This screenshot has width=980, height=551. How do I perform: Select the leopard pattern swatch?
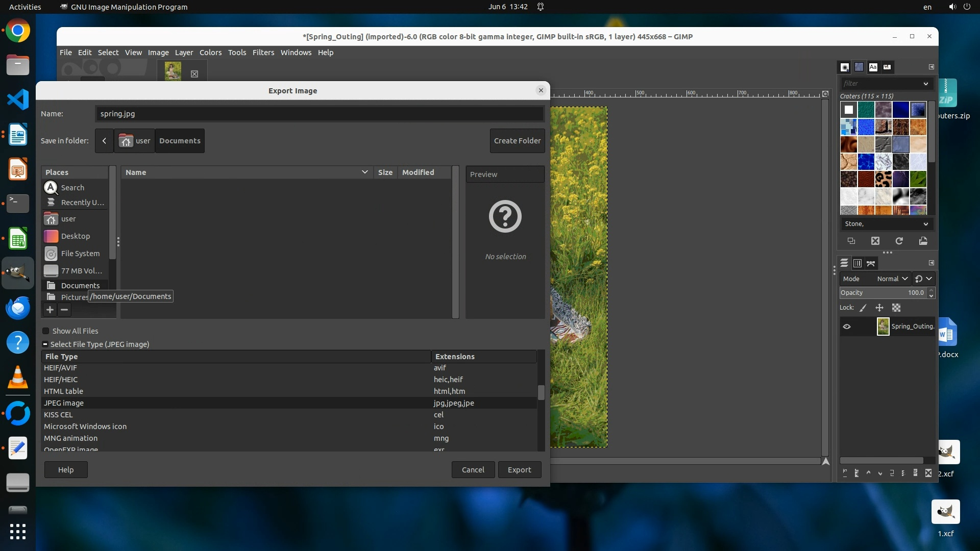click(884, 179)
